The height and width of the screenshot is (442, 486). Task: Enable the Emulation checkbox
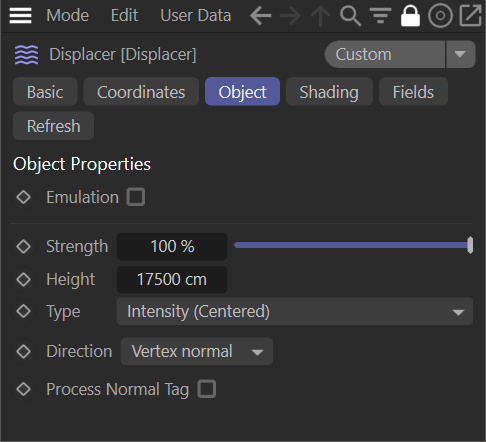[136, 197]
